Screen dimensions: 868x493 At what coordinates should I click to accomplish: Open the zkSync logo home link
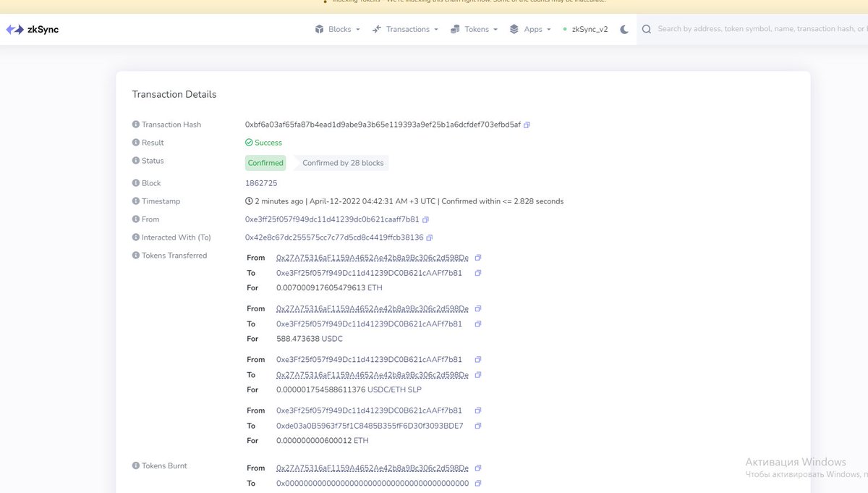33,30
